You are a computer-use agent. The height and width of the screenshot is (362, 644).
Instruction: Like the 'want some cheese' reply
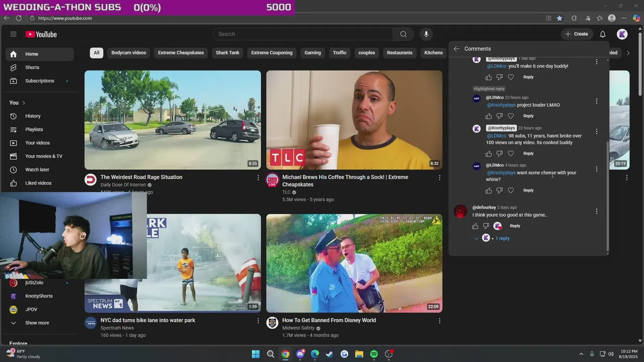[x=489, y=191]
